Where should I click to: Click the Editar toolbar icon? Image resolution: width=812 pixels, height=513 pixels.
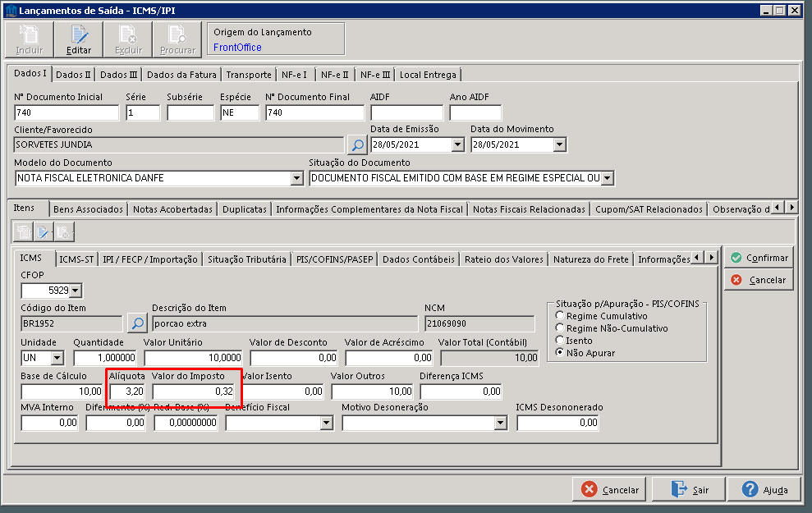(x=78, y=40)
